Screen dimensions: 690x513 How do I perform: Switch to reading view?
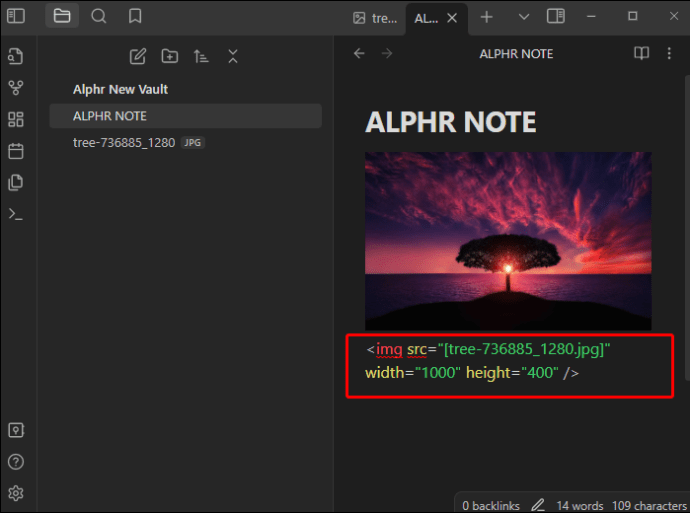[x=642, y=54]
